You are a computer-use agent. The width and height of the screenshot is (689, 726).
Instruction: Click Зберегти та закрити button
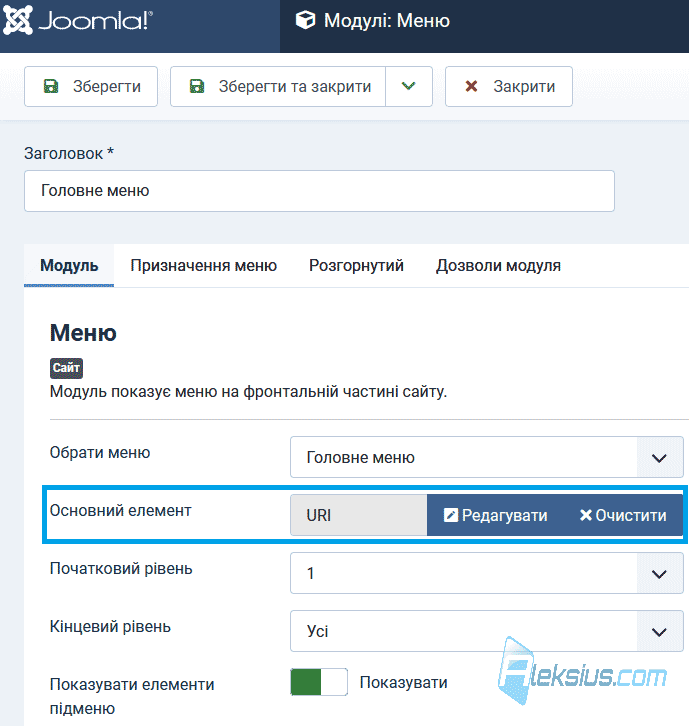278,87
